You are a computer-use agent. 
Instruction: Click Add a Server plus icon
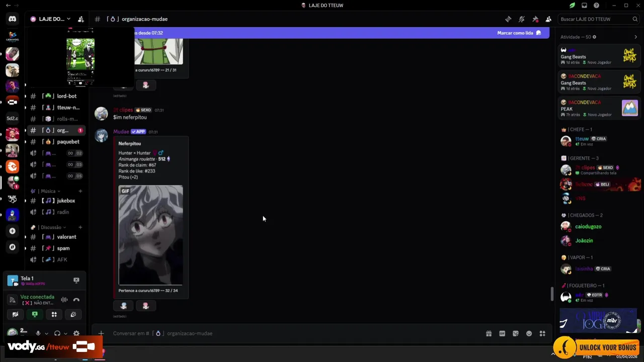coord(13,231)
